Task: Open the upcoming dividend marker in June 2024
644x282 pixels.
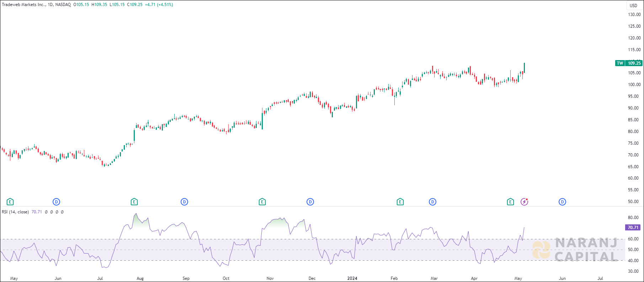Action: click(x=562, y=202)
